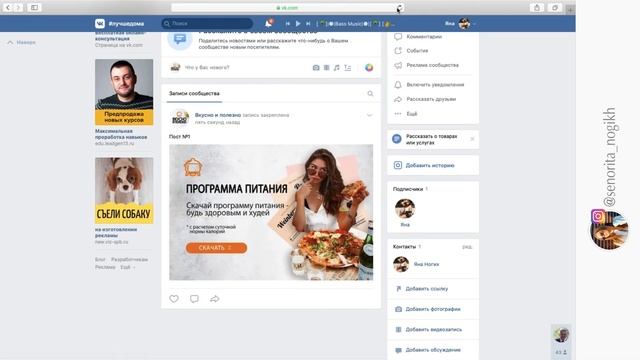640x360 pixels.
Task: Go forward with browser forward arrow
Action: click(18, 7)
